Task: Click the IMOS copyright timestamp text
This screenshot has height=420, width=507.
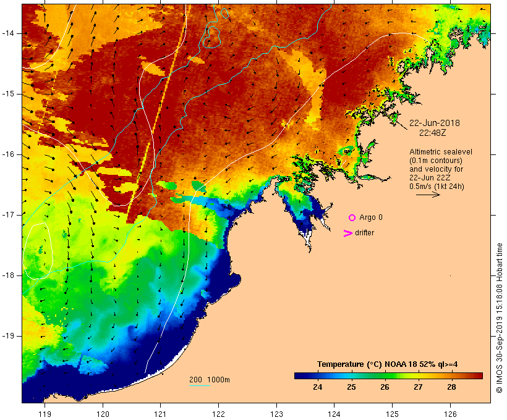Action: 499,318
